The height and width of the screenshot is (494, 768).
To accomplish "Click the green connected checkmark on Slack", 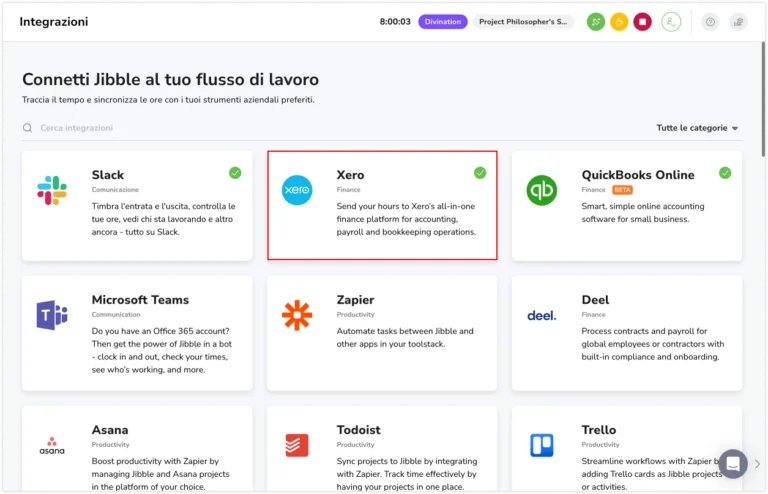I will click(235, 173).
